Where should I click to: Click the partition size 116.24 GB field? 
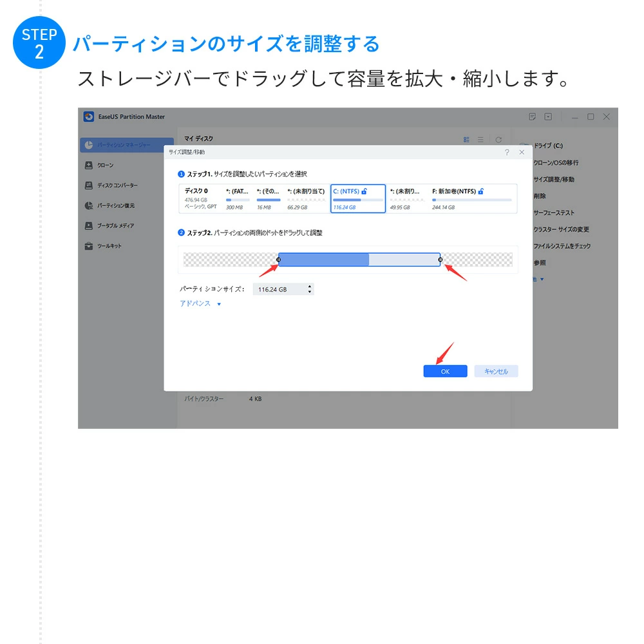(x=278, y=290)
